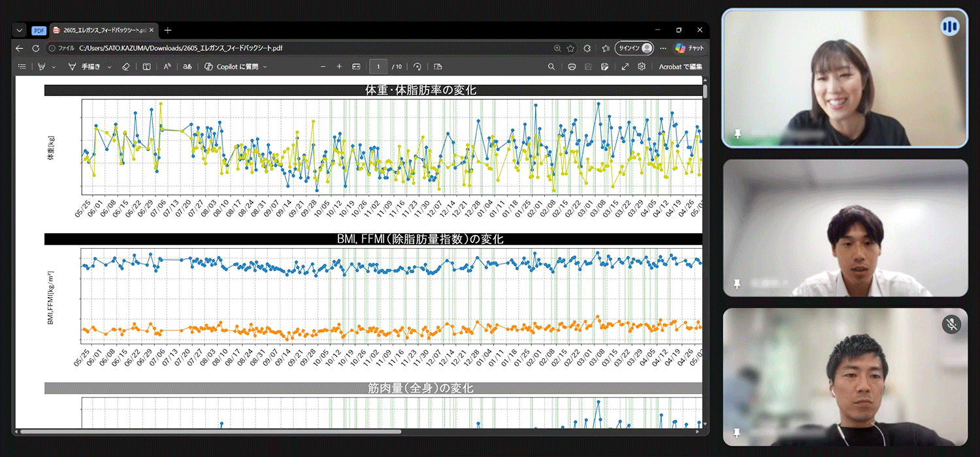Expand the highlight color dropdown arrow
Image resolution: width=980 pixels, height=457 pixels.
pos(54,67)
